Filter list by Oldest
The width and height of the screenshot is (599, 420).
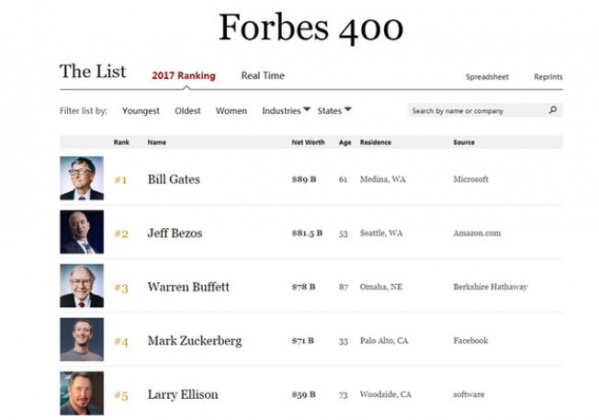188,111
